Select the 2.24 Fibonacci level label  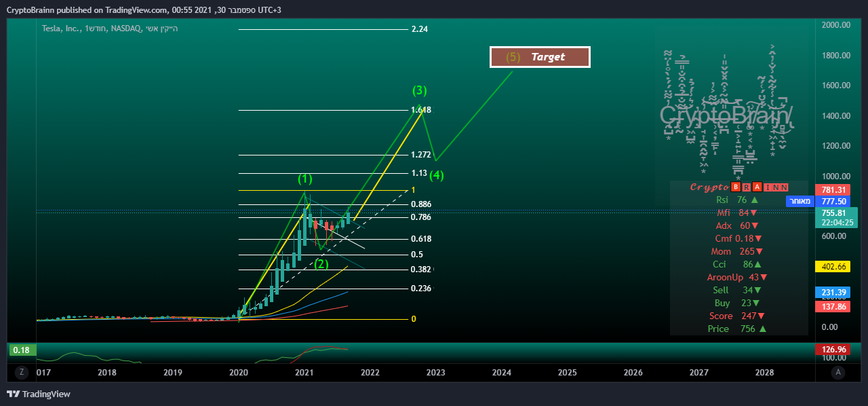click(420, 29)
